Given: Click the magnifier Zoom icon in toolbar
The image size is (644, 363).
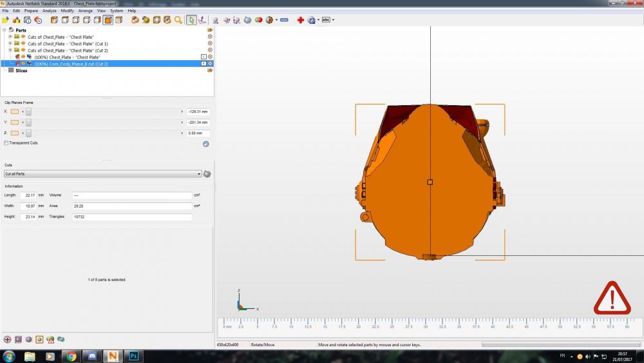Looking at the screenshot, I should pyautogui.click(x=178, y=20).
